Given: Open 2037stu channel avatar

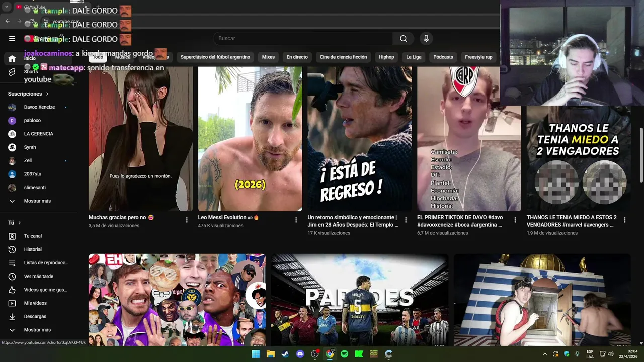Looking at the screenshot, I should click(x=12, y=174).
